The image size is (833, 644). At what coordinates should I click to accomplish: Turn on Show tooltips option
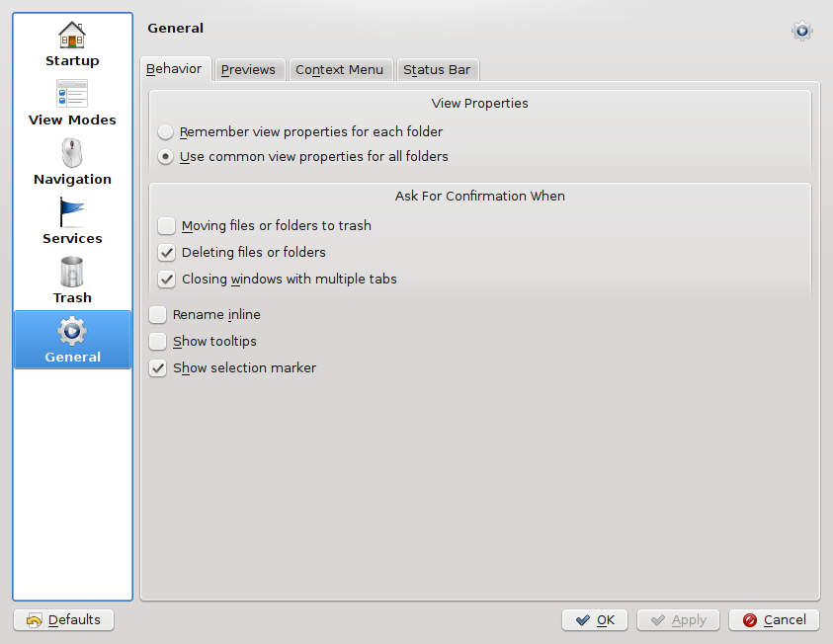pos(157,342)
